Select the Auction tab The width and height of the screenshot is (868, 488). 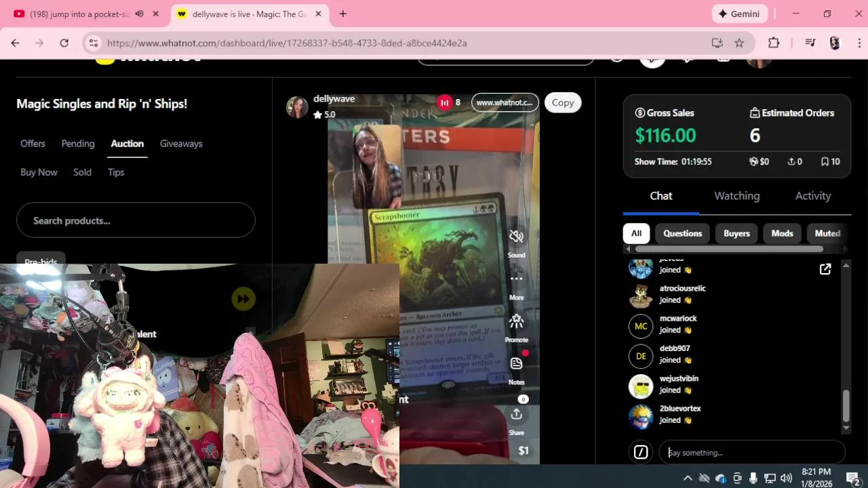[x=127, y=144]
